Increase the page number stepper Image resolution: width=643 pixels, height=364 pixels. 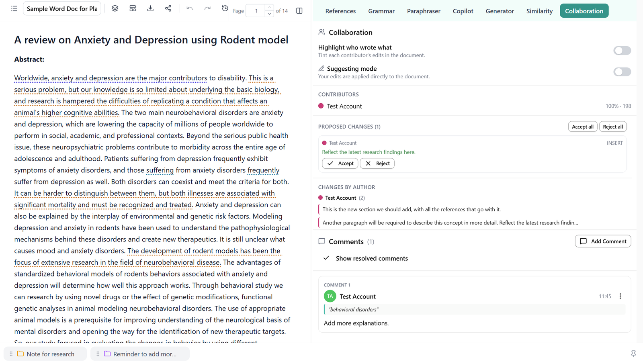pyautogui.click(x=269, y=7)
